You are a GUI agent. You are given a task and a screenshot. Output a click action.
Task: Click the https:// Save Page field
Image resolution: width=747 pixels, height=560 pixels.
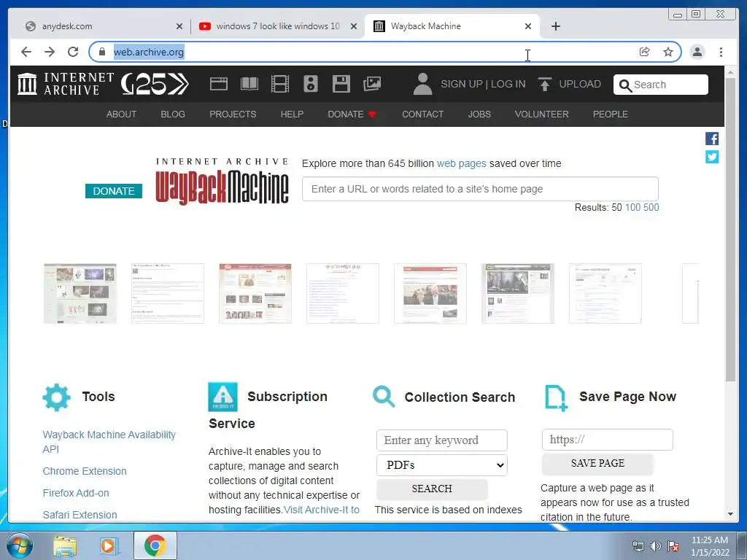pos(608,440)
